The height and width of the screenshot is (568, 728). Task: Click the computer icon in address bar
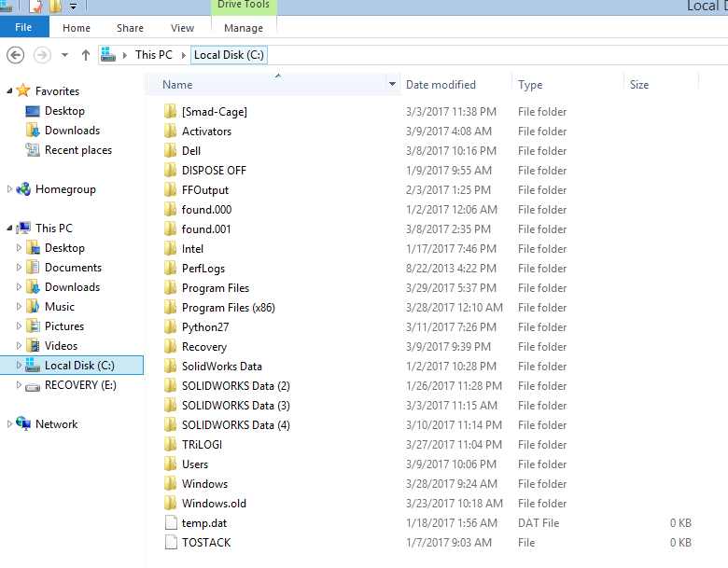108,55
